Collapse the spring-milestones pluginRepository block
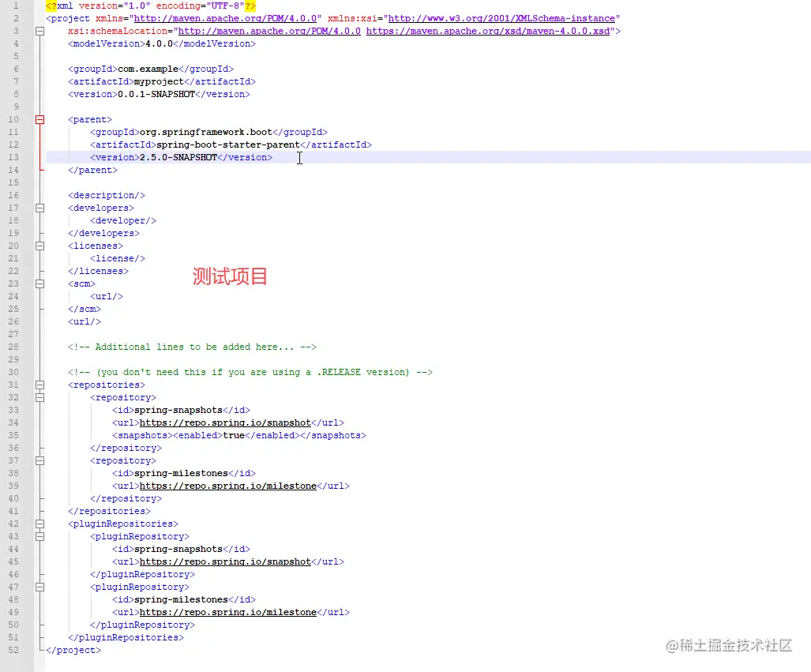Viewport: 811px width, 672px height. pyautogui.click(x=39, y=587)
